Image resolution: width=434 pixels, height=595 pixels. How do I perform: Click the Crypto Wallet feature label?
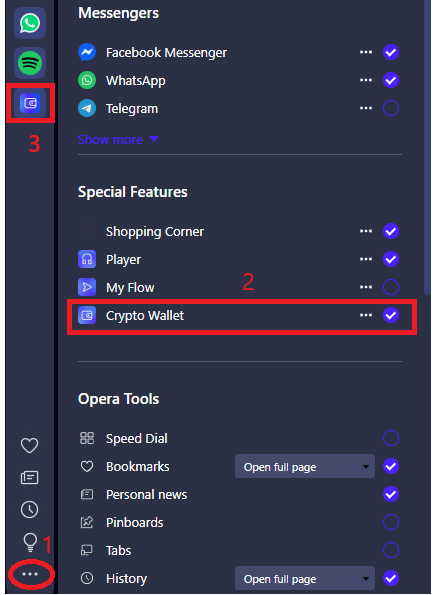pos(145,316)
